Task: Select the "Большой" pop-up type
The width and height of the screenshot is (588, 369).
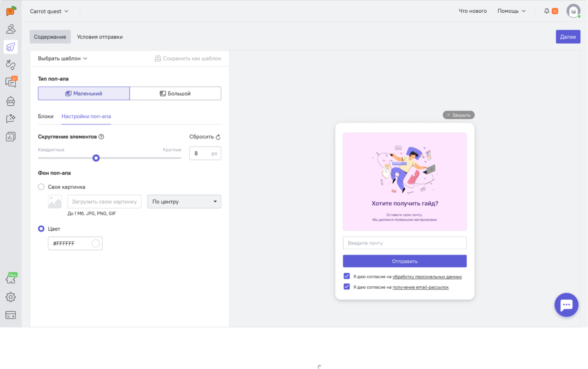Action: click(175, 93)
